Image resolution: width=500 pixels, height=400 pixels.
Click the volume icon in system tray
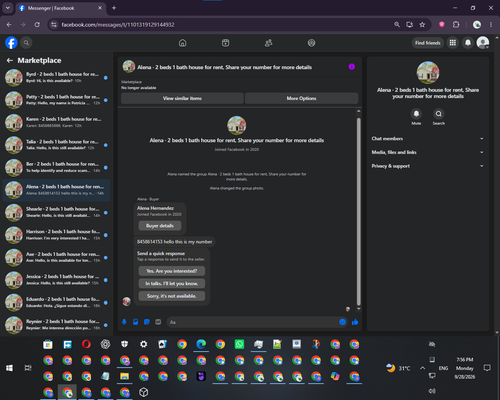[x=432, y=391]
